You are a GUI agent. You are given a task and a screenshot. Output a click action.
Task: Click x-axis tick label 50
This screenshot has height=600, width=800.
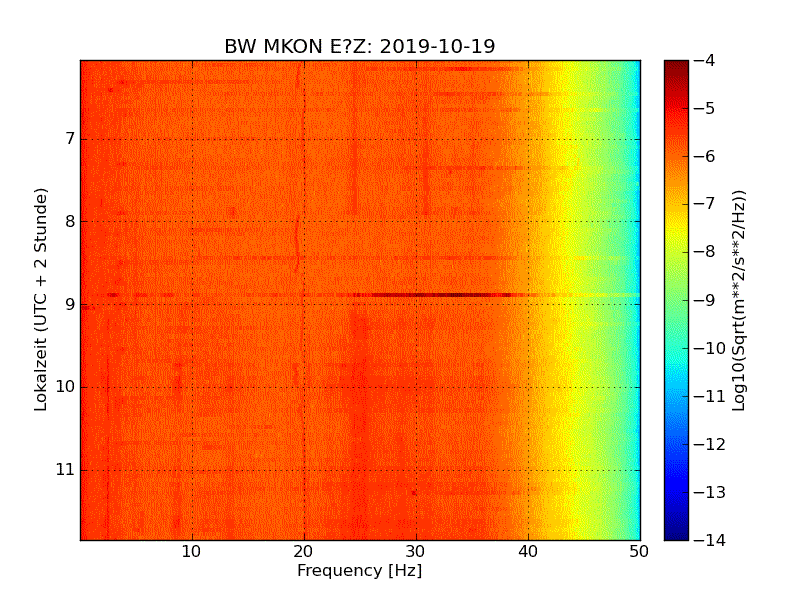click(639, 552)
